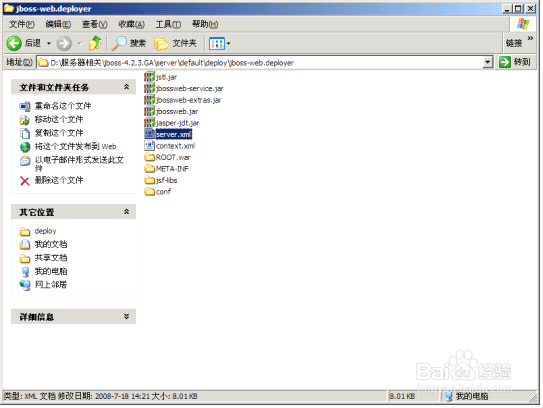
Task: Click the 'server.xml' file name text
Action: [173, 134]
